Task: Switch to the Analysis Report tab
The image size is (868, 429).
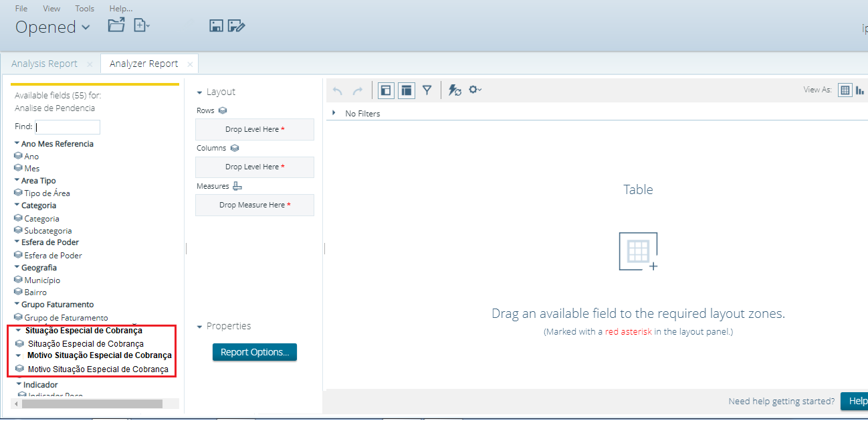Action: tap(43, 63)
